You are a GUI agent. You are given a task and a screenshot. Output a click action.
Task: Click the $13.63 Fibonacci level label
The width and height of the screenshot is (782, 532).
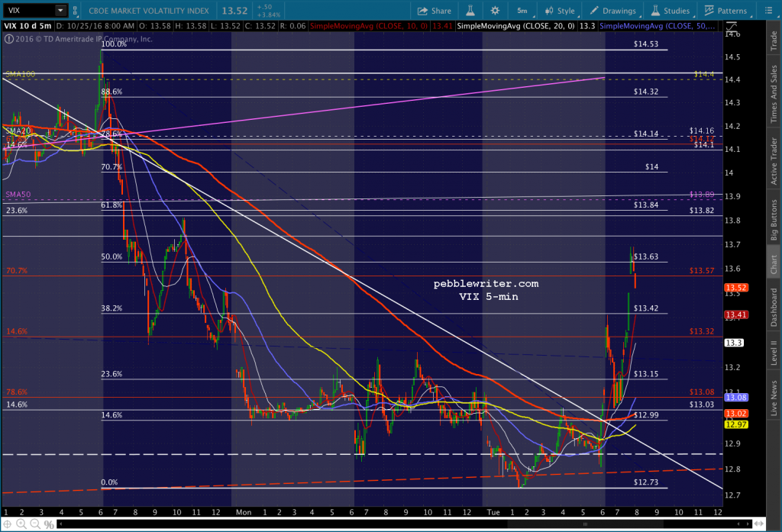click(646, 256)
